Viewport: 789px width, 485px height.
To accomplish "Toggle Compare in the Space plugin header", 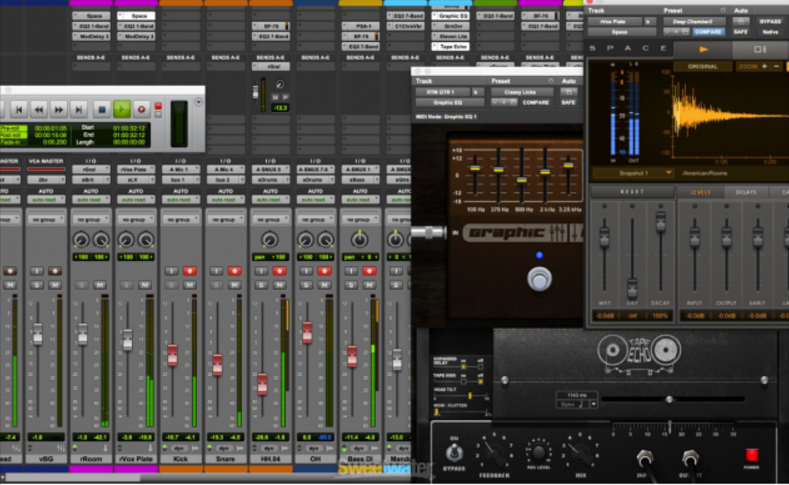I will pyautogui.click(x=708, y=32).
